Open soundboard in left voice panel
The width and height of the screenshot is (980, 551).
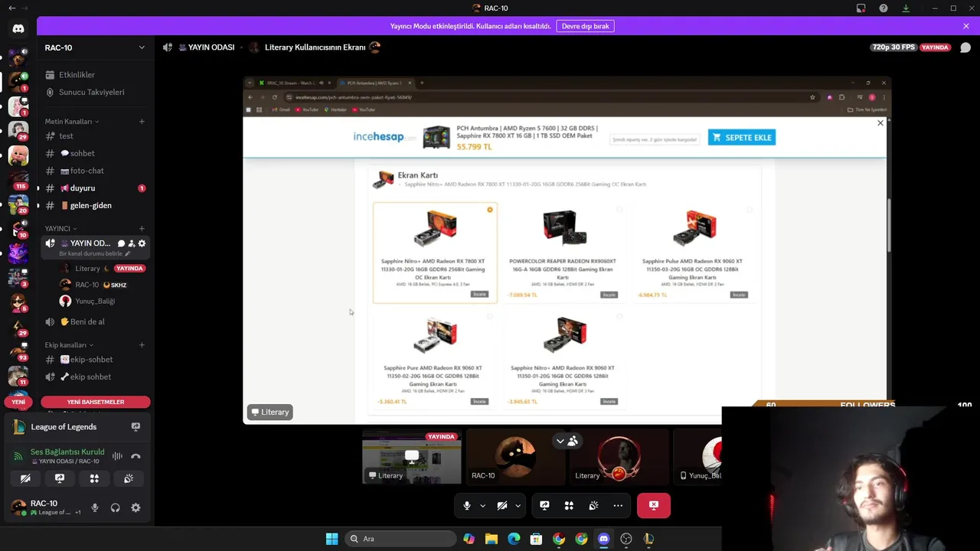click(x=129, y=478)
